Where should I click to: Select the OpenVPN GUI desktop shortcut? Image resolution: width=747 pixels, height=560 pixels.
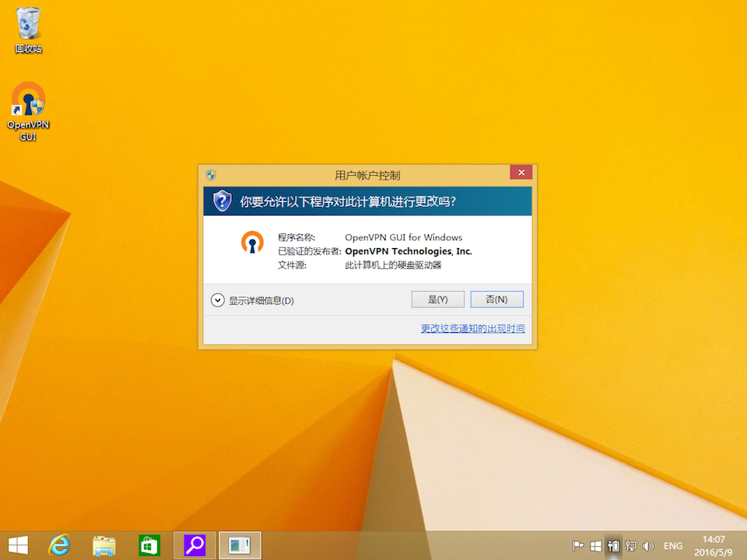coord(28,111)
